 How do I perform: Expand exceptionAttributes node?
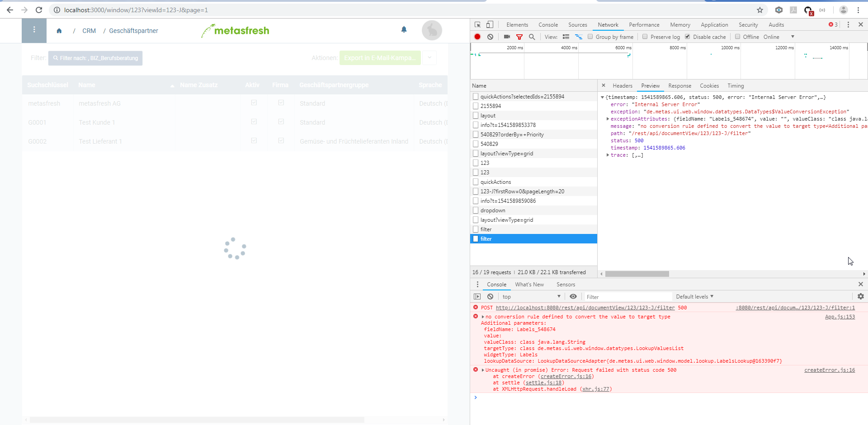pos(608,119)
